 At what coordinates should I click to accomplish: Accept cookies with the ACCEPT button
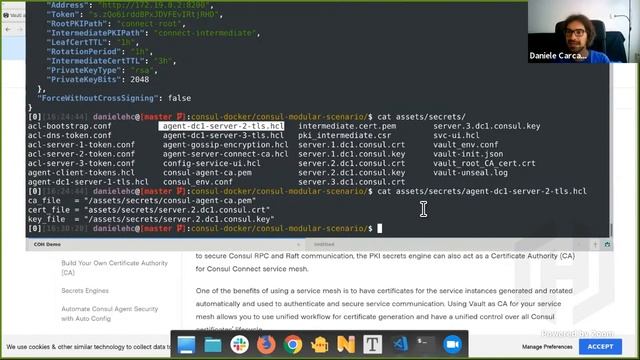[600, 347]
